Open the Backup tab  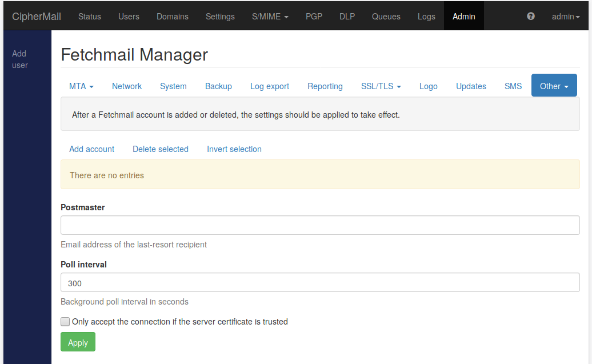(218, 86)
